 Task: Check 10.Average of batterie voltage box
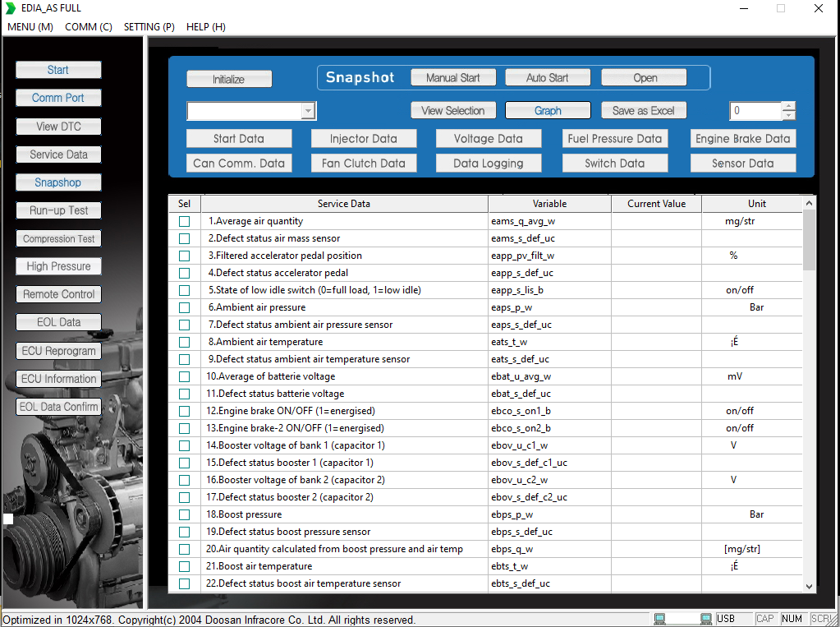click(184, 376)
